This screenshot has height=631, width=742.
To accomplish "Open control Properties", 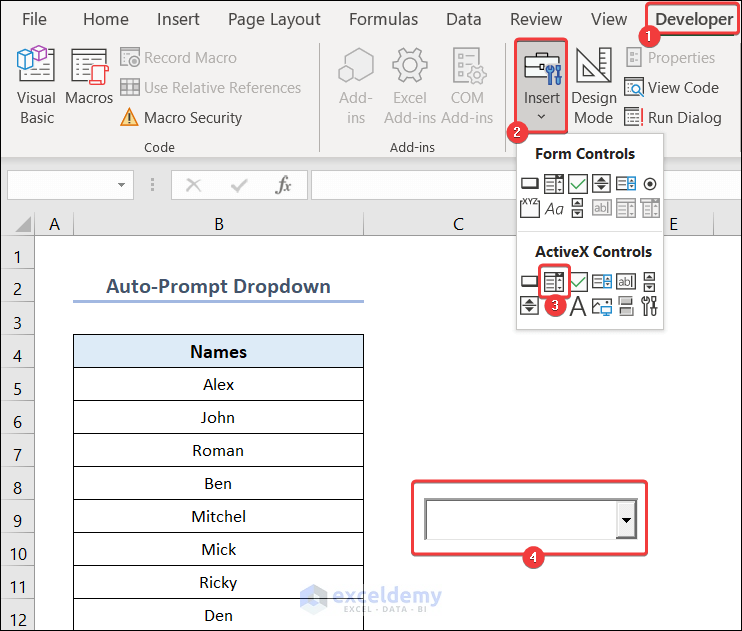I will click(x=671, y=58).
